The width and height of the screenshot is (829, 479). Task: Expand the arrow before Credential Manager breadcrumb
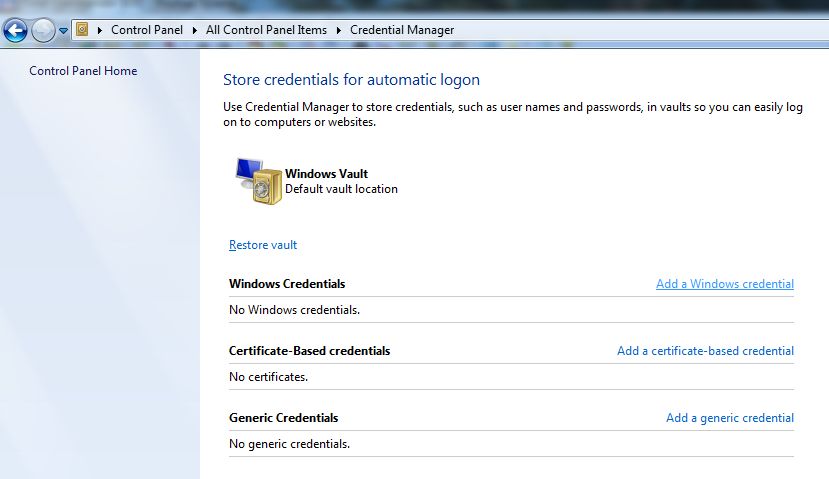(338, 30)
